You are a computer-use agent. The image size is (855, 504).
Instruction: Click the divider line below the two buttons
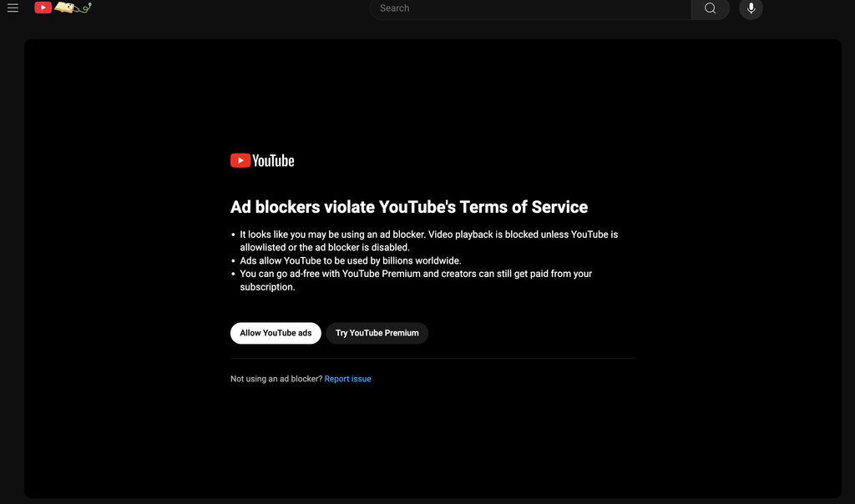(433, 359)
